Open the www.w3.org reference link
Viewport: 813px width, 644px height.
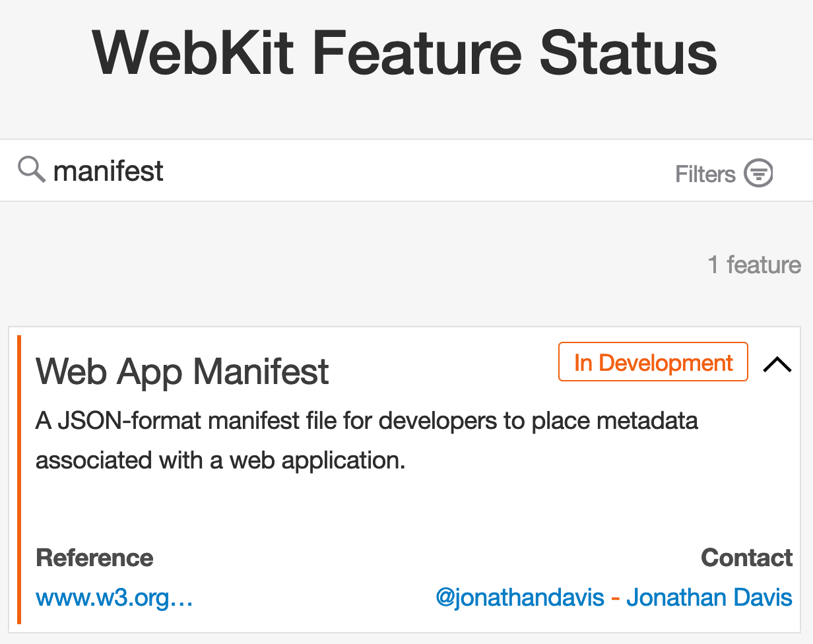[114, 598]
